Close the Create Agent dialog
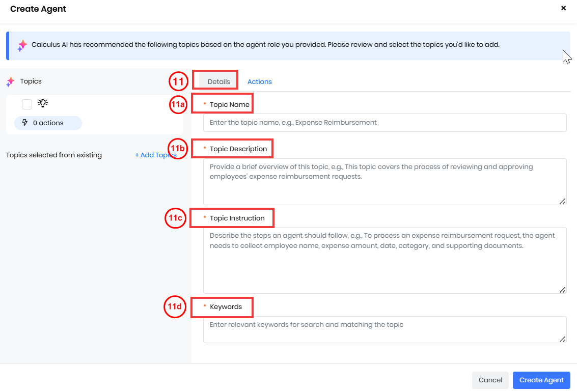 point(563,8)
